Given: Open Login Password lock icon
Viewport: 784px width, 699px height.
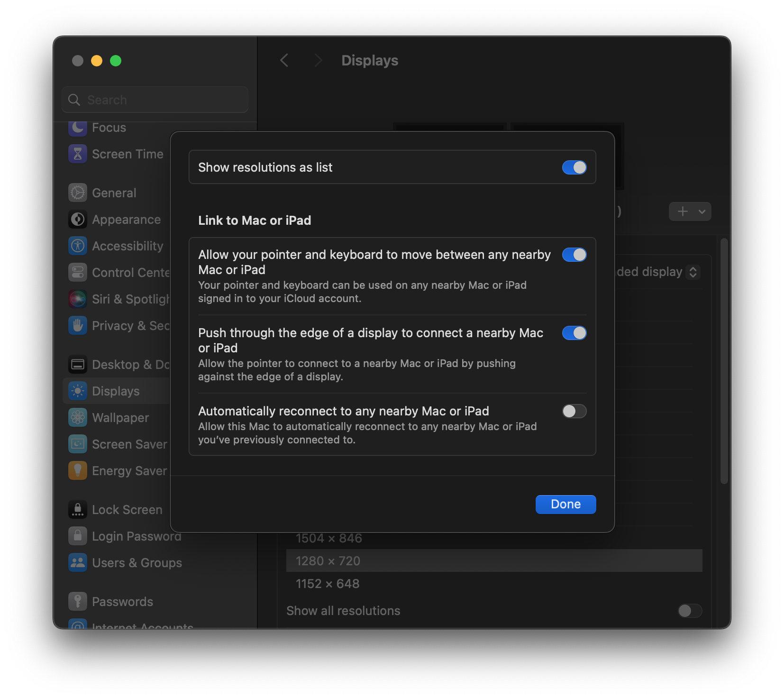Looking at the screenshot, I should click(x=78, y=536).
